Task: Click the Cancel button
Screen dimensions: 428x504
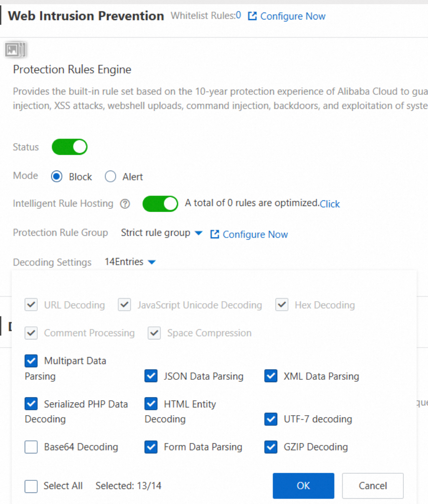Action: pyautogui.click(x=373, y=486)
